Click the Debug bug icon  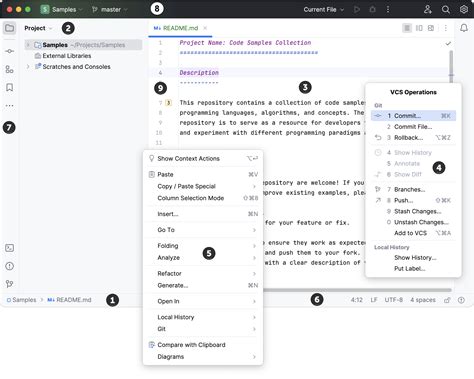pos(372,9)
